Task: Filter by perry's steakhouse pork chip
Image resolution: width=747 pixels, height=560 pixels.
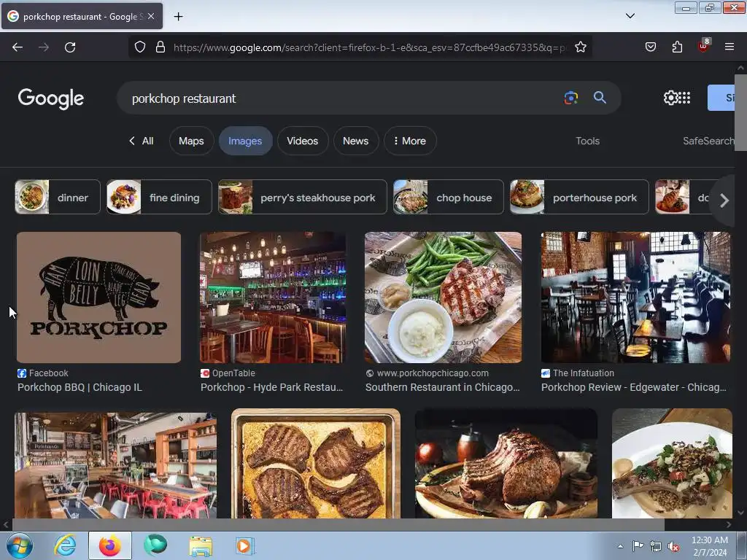Action: [303, 197]
